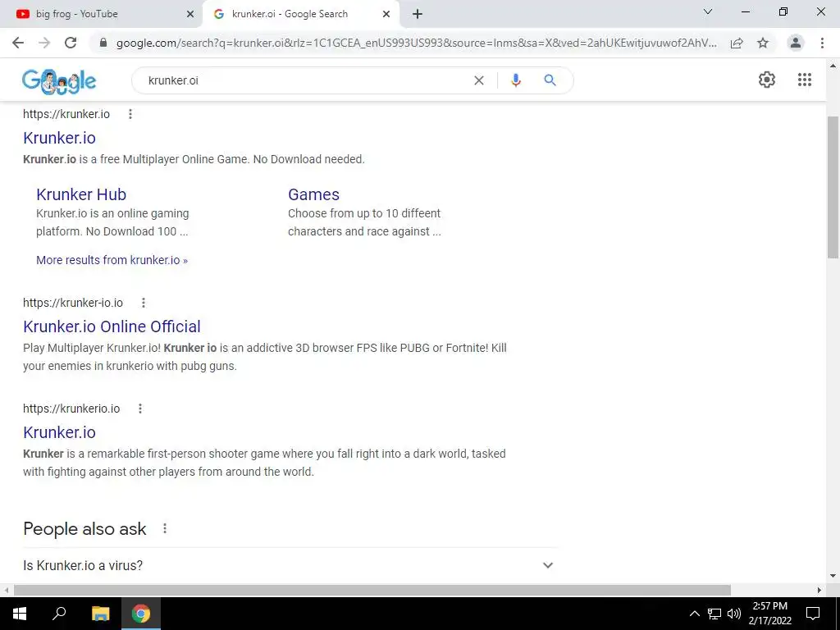Open options for the krunker-io.io result

[143, 303]
